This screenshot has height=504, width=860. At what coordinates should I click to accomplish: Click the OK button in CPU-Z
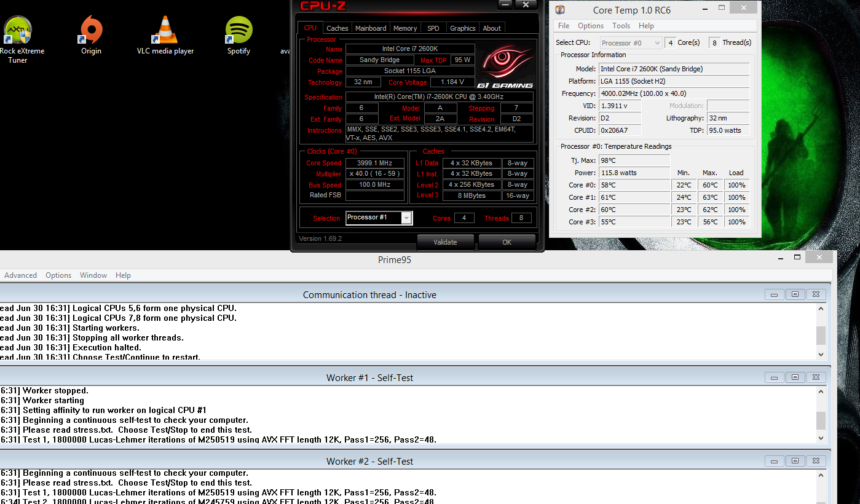click(507, 242)
